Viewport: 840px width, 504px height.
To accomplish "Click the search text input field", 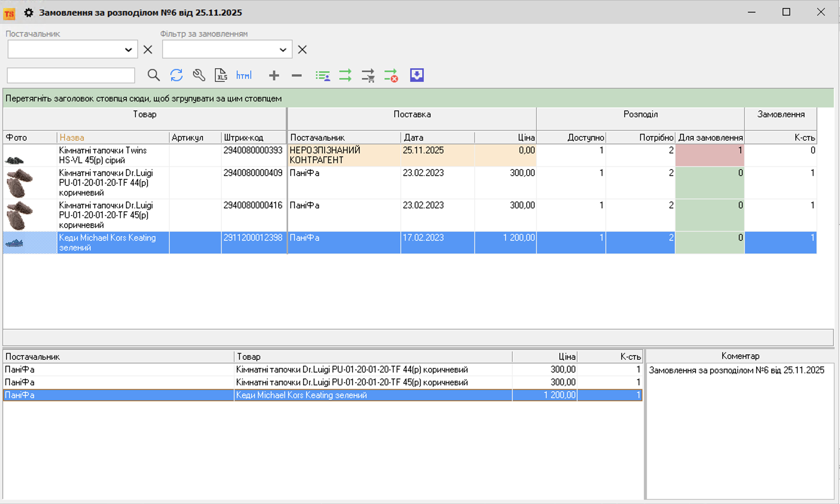I will coord(71,75).
